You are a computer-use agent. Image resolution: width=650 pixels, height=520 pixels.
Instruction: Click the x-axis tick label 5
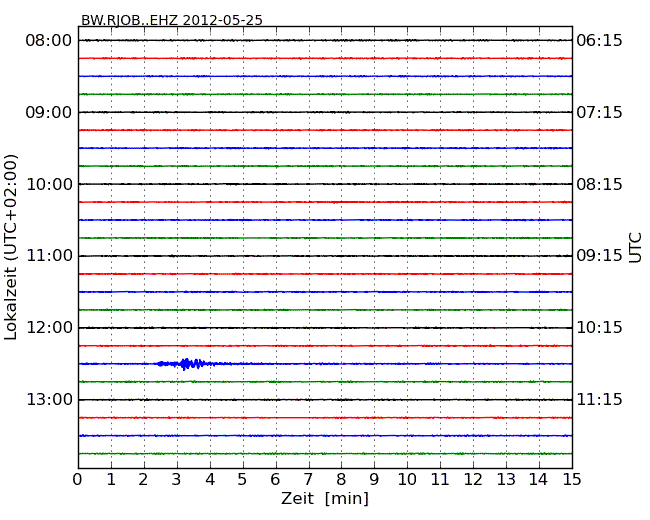(x=243, y=479)
